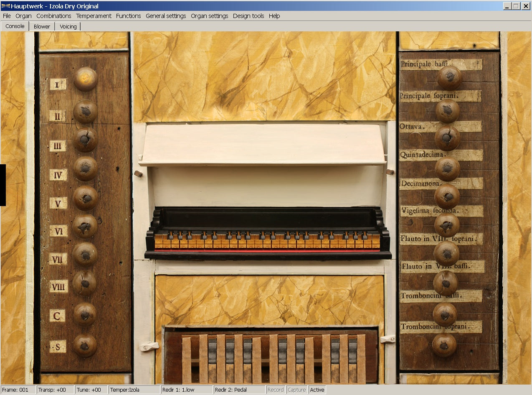Click the Temper:Izola status field
532x395 pixels.
coord(134,390)
